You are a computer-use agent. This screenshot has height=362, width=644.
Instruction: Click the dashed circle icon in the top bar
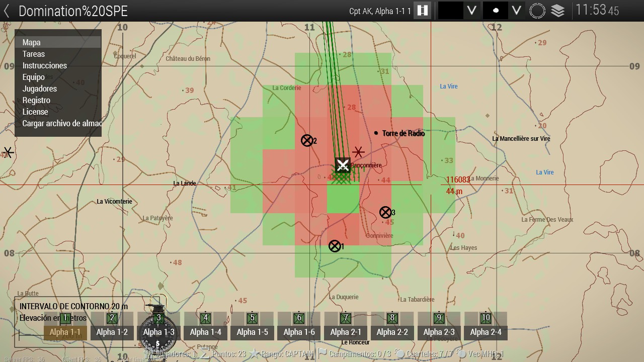(x=537, y=11)
